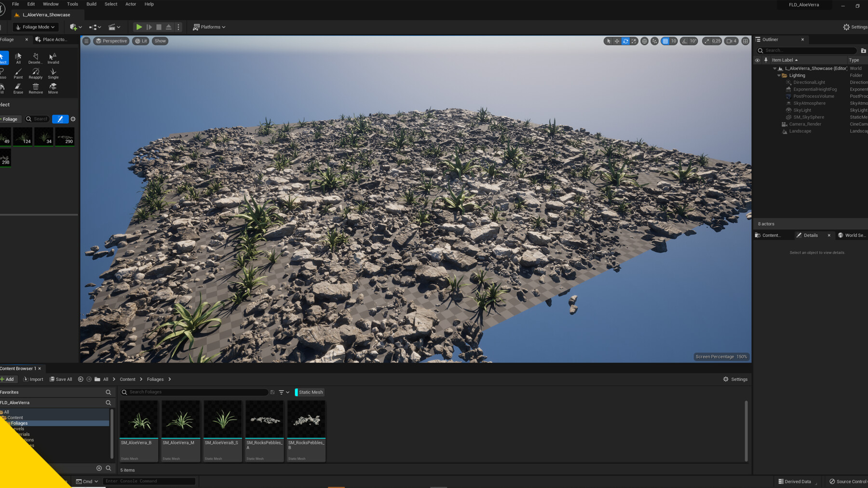The image size is (868, 488).
Task: Switch to the Single instance placement tool
Action: pos(53,72)
